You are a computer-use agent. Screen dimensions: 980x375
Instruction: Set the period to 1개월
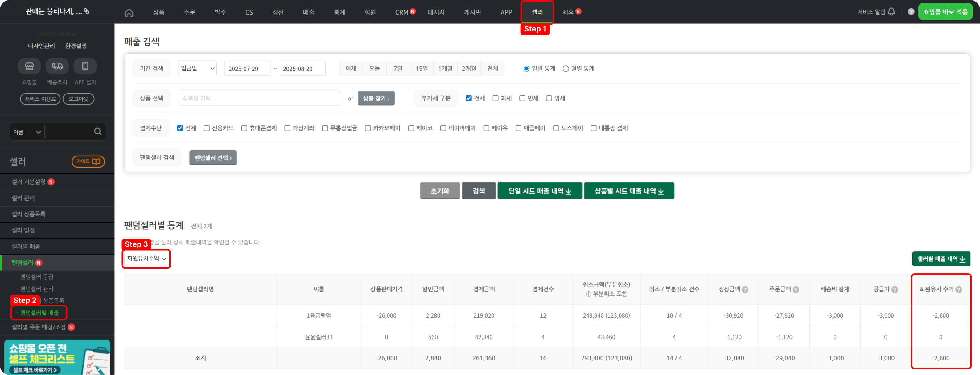point(445,69)
